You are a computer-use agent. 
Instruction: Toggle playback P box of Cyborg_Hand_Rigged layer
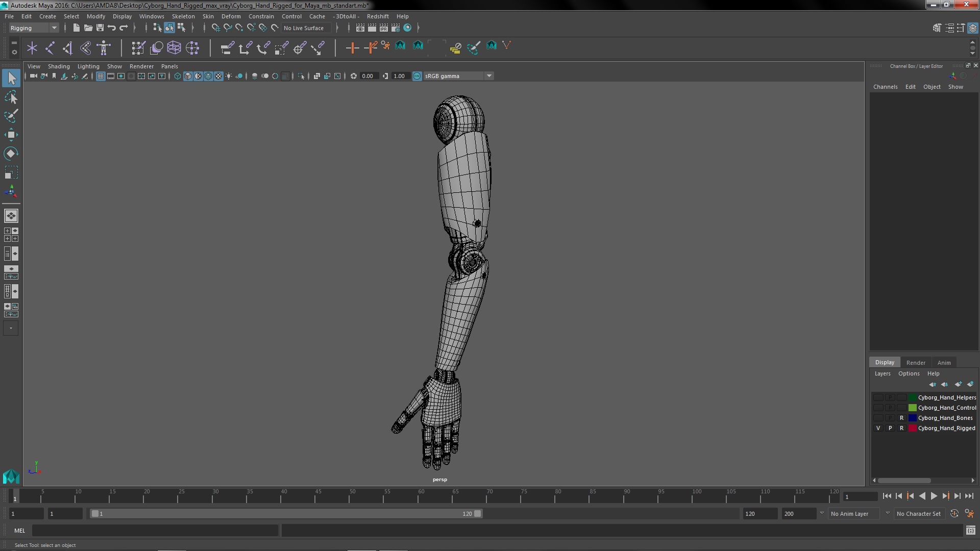890,428
